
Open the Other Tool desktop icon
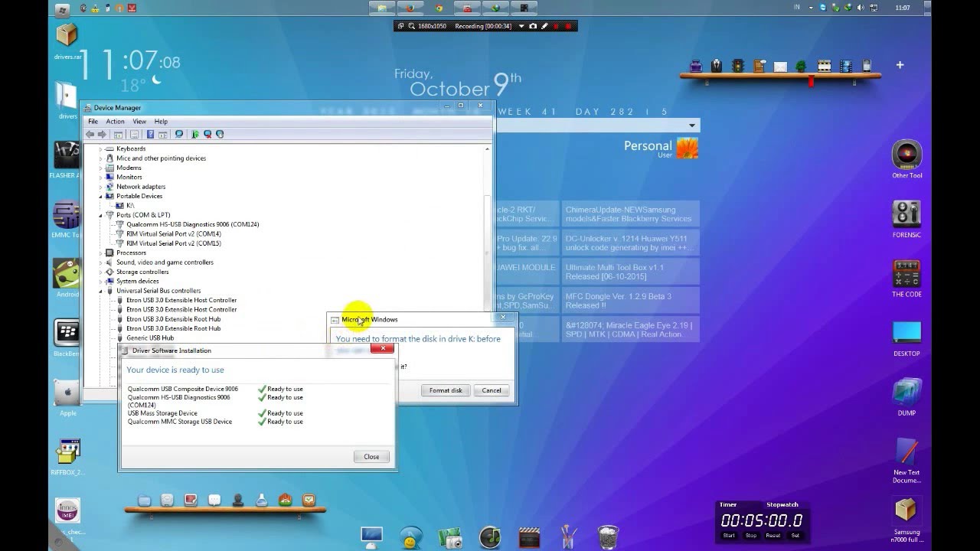pos(906,159)
